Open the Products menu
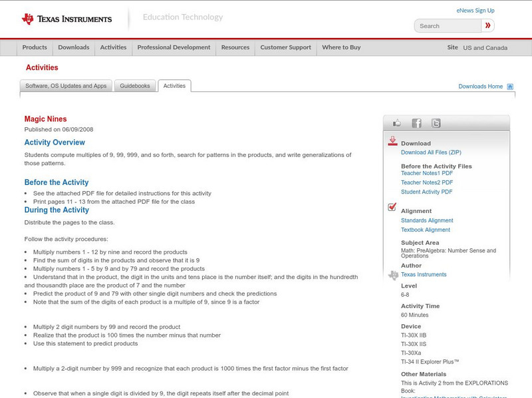Image resolution: width=532 pixels, height=398 pixels. (x=35, y=47)
